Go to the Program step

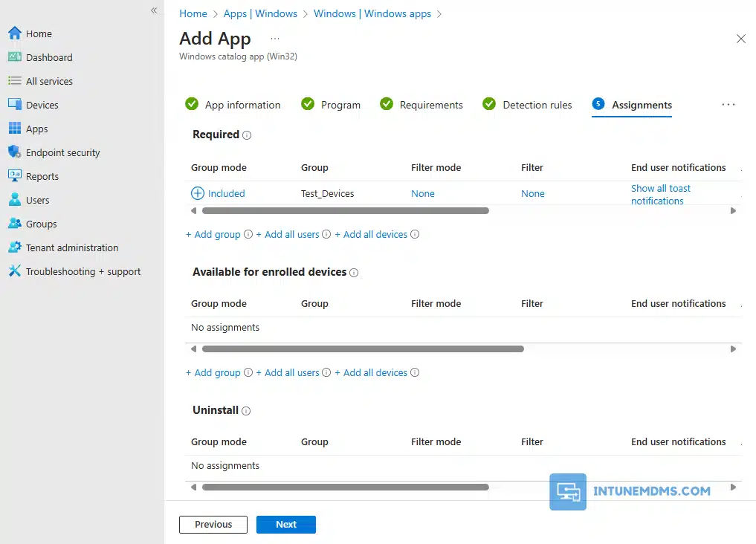(x=331, y=105)
